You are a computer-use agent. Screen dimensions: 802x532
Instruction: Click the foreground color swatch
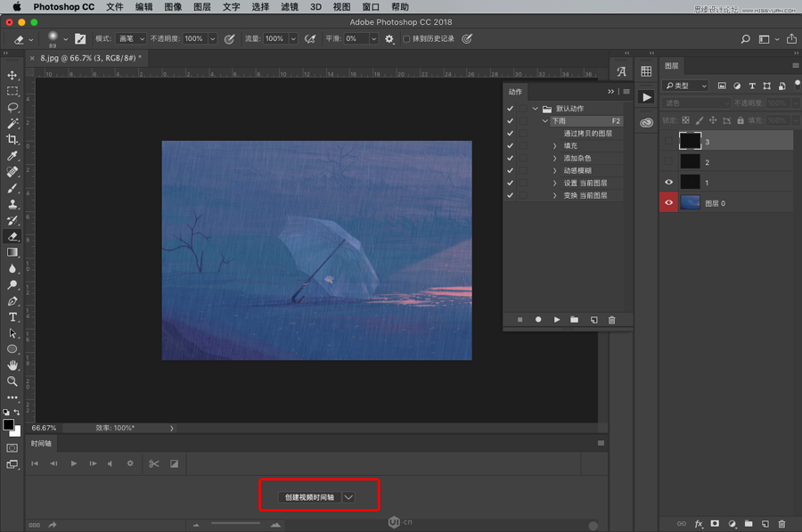click(9, 425)
